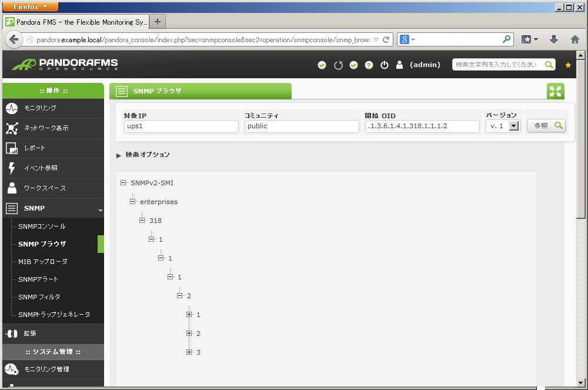Expand the child node 1 under node 2
This screenshot has height=390, width=588.
point(189,314)
